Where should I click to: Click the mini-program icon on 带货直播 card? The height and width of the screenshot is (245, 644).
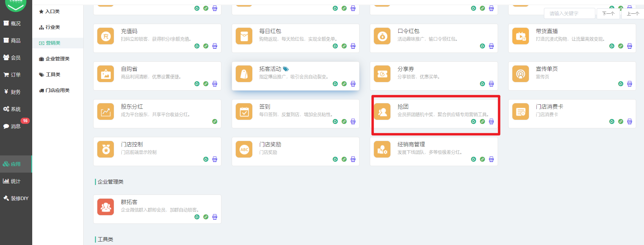(621, 46)
